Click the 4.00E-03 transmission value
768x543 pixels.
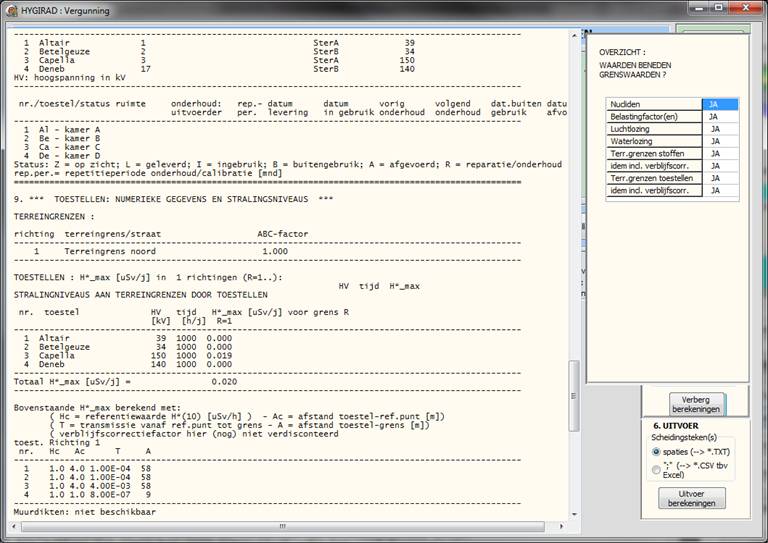pos(110,486)
